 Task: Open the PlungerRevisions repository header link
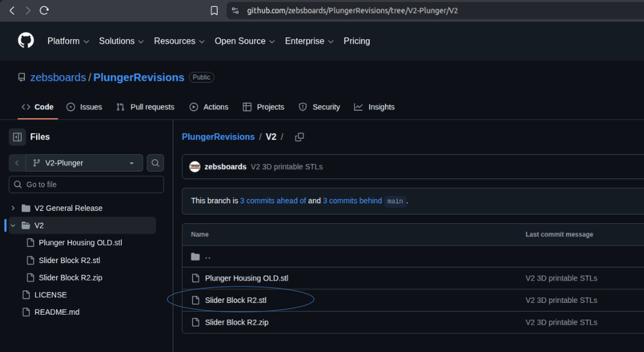pyautogui.click(x=138, y=77)
